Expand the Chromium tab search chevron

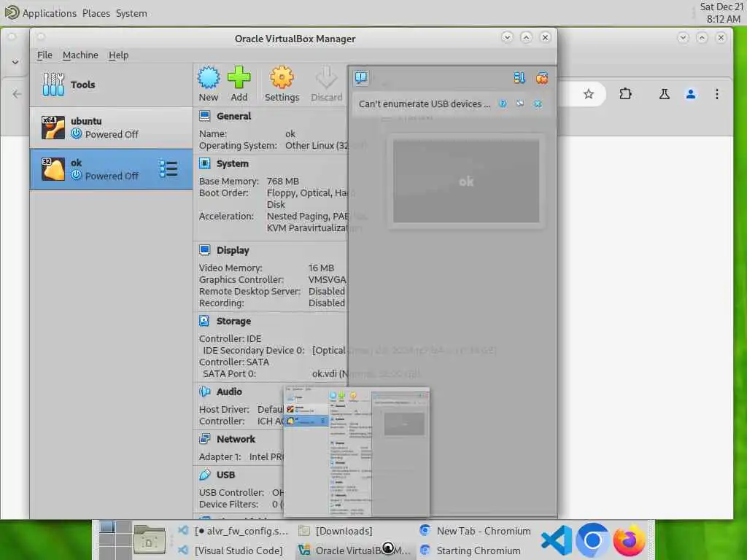pos(15,62)
